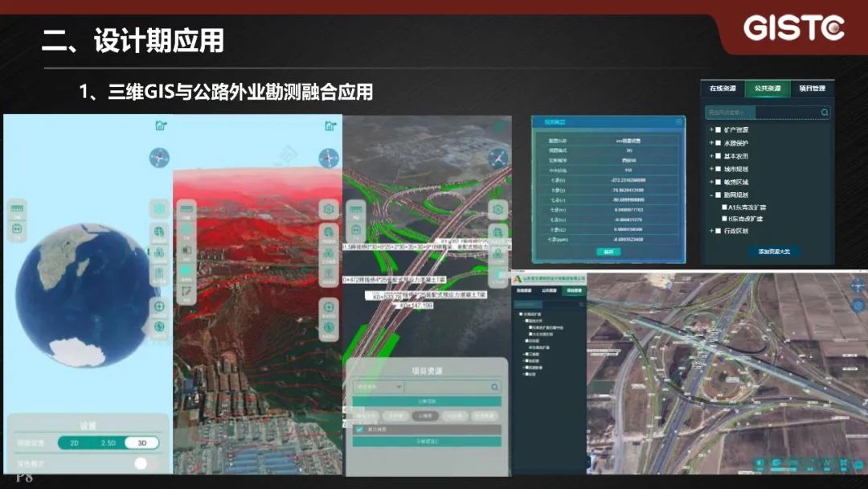
Task: Switch to the 公共资源 tab
Action: click(x=768, y=88)
